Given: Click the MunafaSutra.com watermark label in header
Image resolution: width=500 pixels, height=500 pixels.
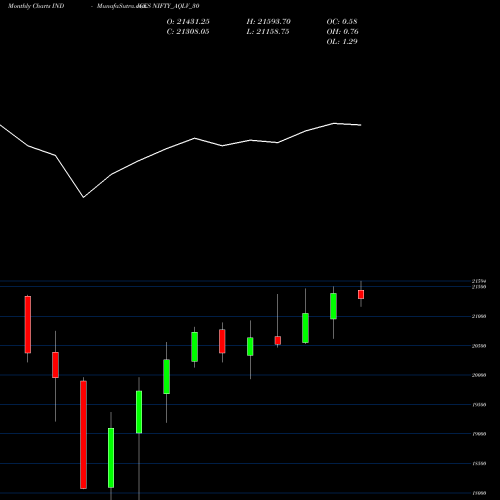Looking at the screenshot, I should click(x=121, y=6).
